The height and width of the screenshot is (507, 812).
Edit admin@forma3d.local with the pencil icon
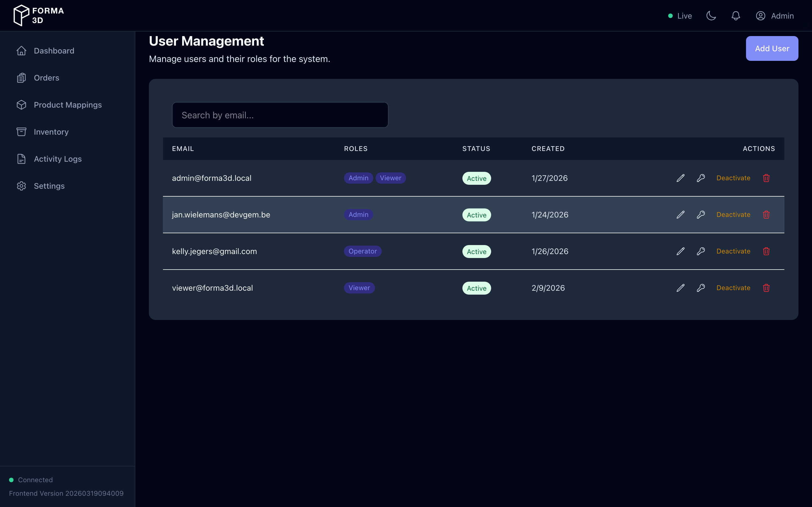680,178
